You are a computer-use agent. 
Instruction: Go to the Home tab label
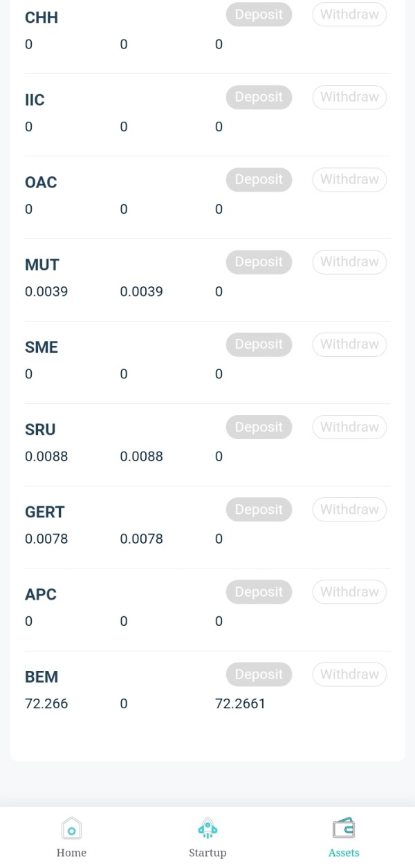71,853
